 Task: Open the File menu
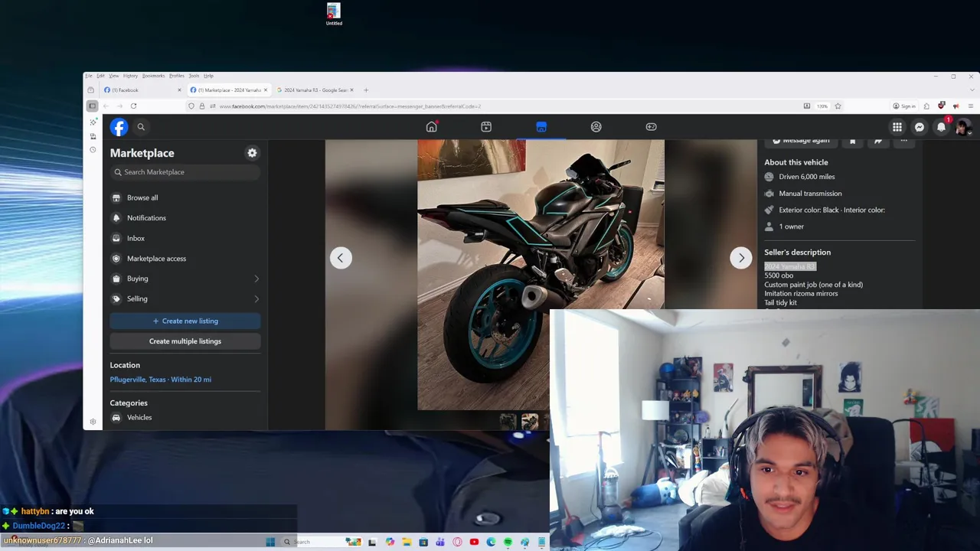click(89, 76)
